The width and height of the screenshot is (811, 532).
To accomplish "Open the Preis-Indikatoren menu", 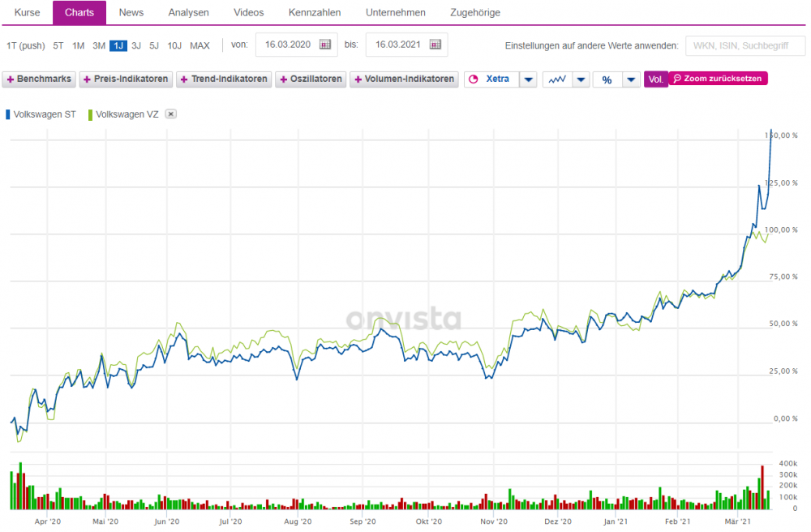I will (126, 79).
